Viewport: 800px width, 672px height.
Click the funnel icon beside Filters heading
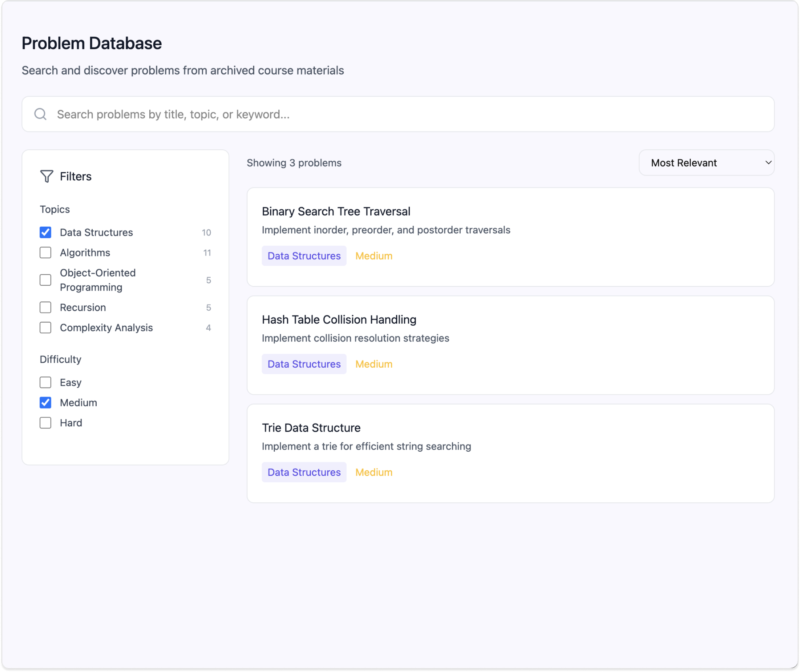pyautogui.click(x=46, y=176)
